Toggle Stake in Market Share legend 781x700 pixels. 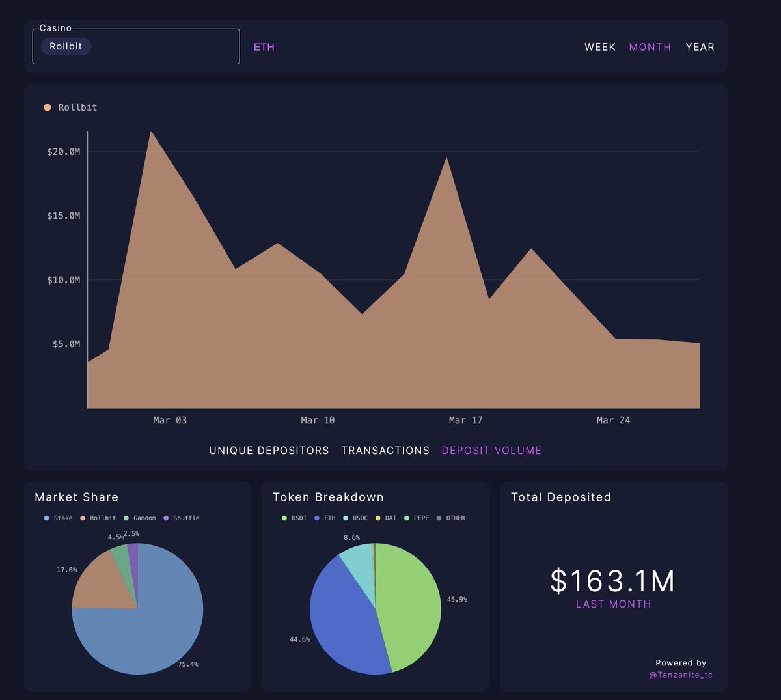(59, 518)
